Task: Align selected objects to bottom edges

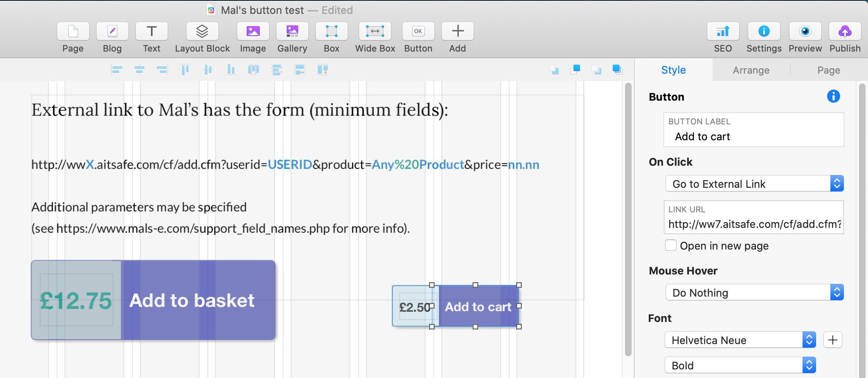Action: pos(231,70)
